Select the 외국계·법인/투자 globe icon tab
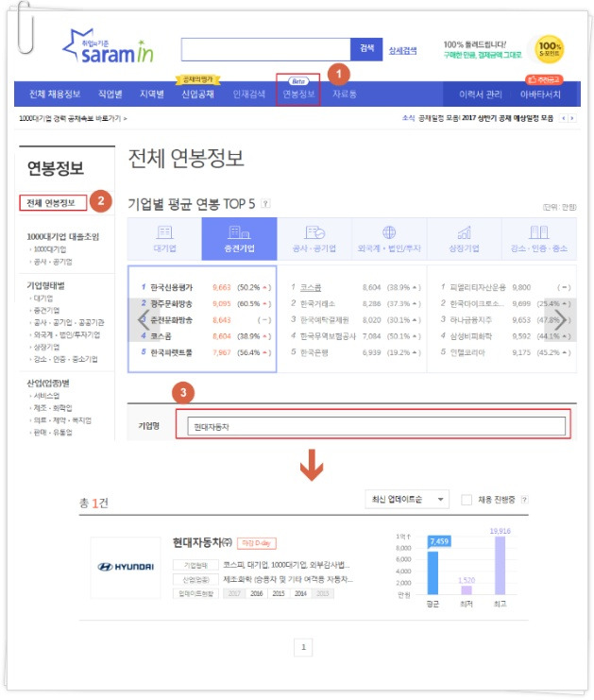 389,239
